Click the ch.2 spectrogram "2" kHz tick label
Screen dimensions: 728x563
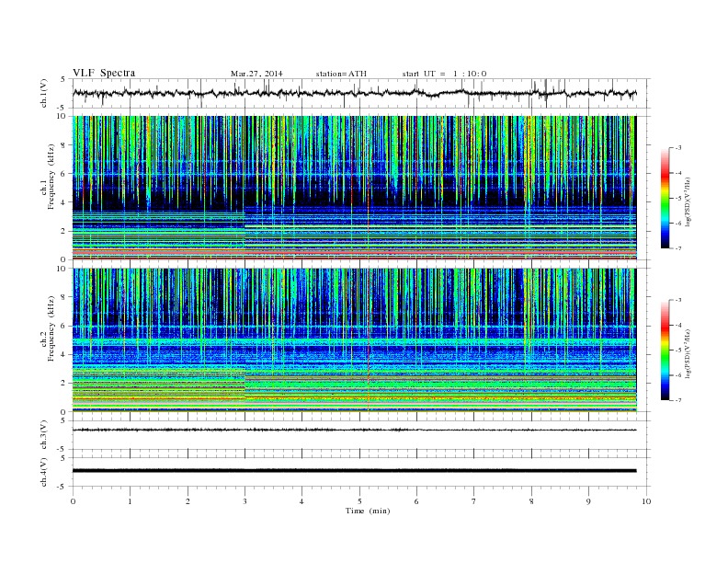pyautogui.click(x=63, y=384)
